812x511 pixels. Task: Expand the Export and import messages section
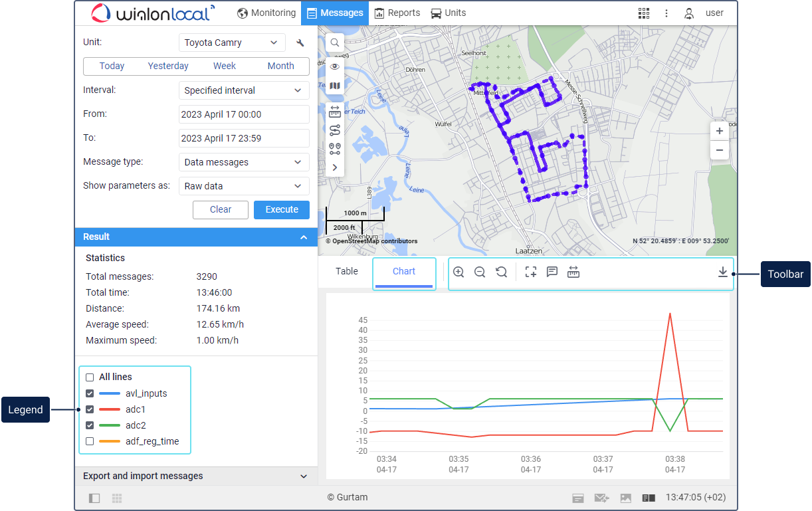click(194, 476)
